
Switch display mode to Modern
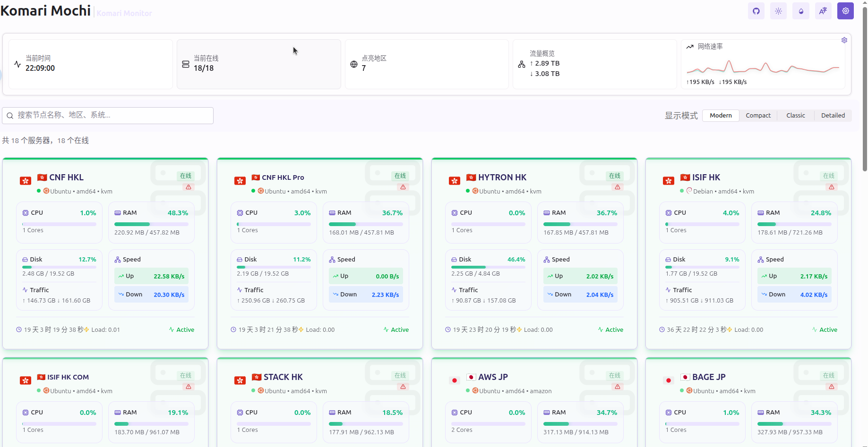[720, 116]
